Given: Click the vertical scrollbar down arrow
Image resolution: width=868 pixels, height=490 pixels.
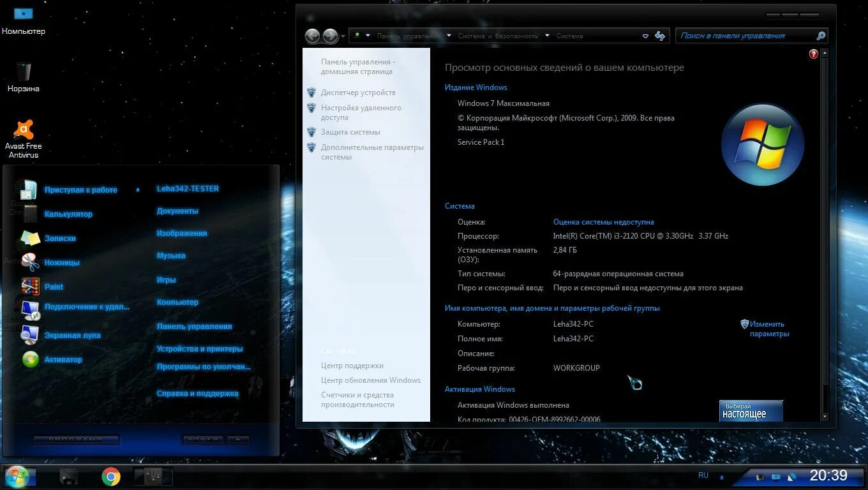Looking at the screenshot, I should (x=824, y=416).
